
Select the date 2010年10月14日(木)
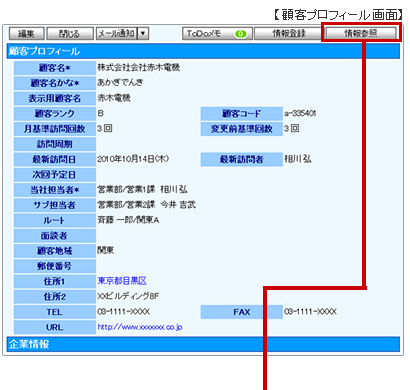pos(133,159)
